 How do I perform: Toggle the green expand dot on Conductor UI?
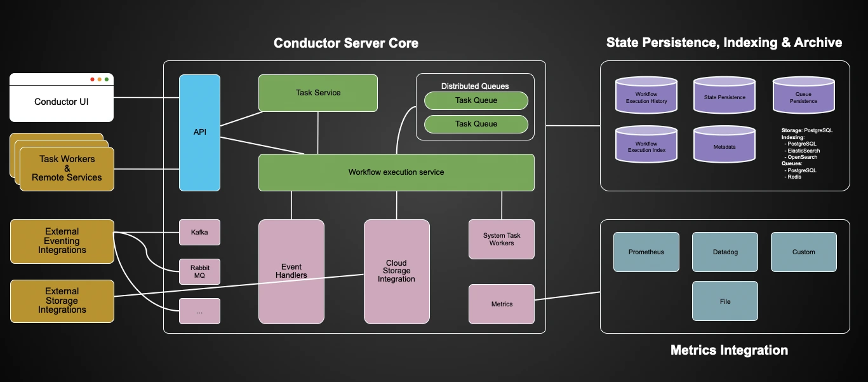105,79
